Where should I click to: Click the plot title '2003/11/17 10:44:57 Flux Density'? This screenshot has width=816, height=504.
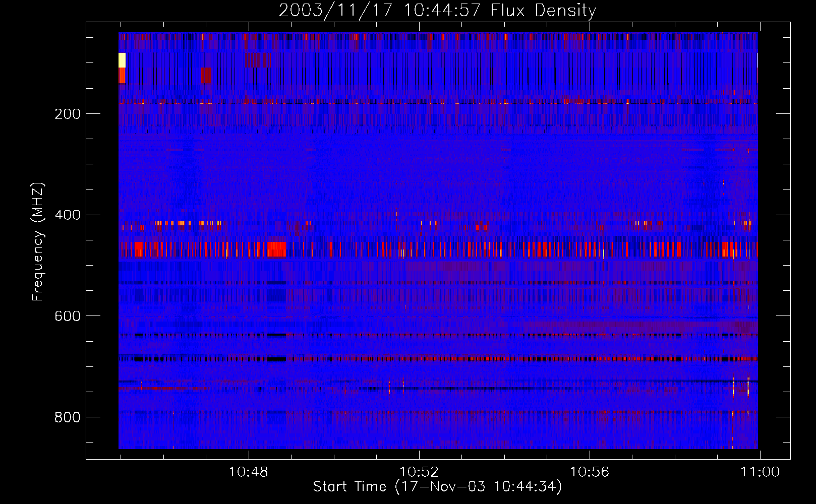437,10
